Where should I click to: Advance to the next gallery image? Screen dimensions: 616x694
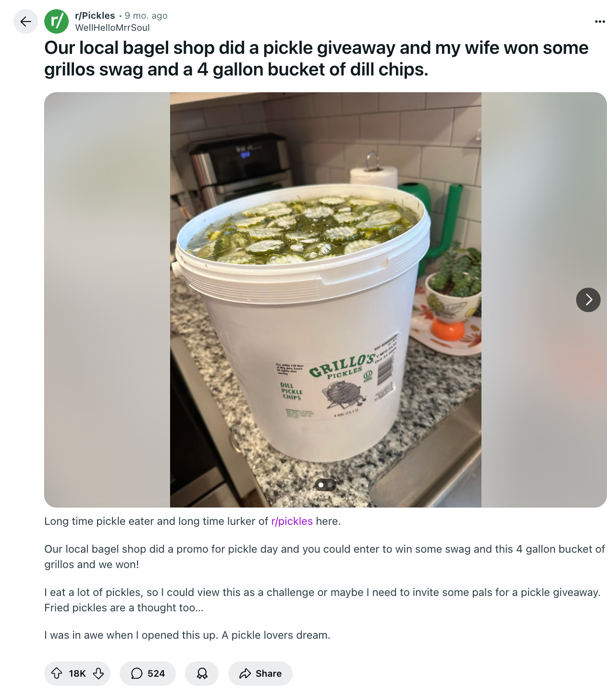click(x=588, y=300)
